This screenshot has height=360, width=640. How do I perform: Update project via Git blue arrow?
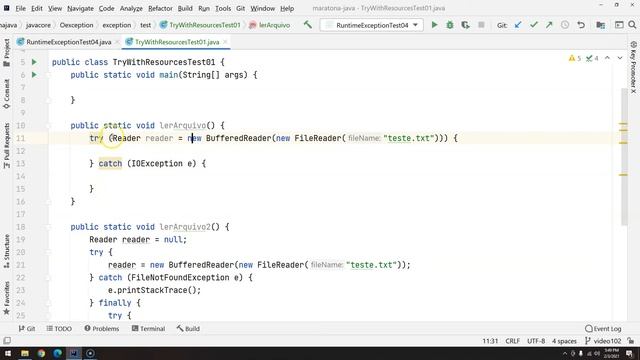tap(518, 25)
